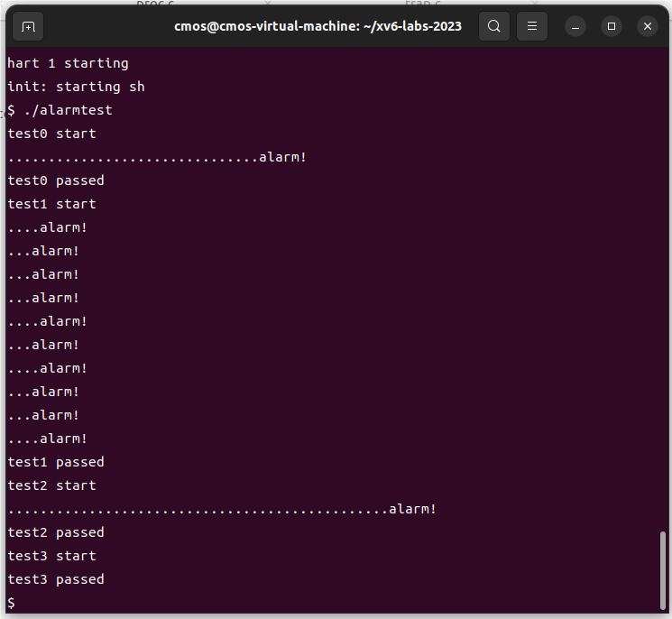This screenshot has width=672, height=619.
Task: Click the 'test1 passed' output line
Action: point(56,462)
